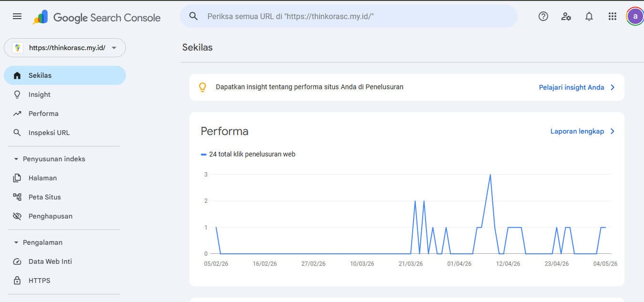Viewport: 644px width, 302px height.
Task: Open Laporan lengkap performance report
Action: tap(577, 131)
